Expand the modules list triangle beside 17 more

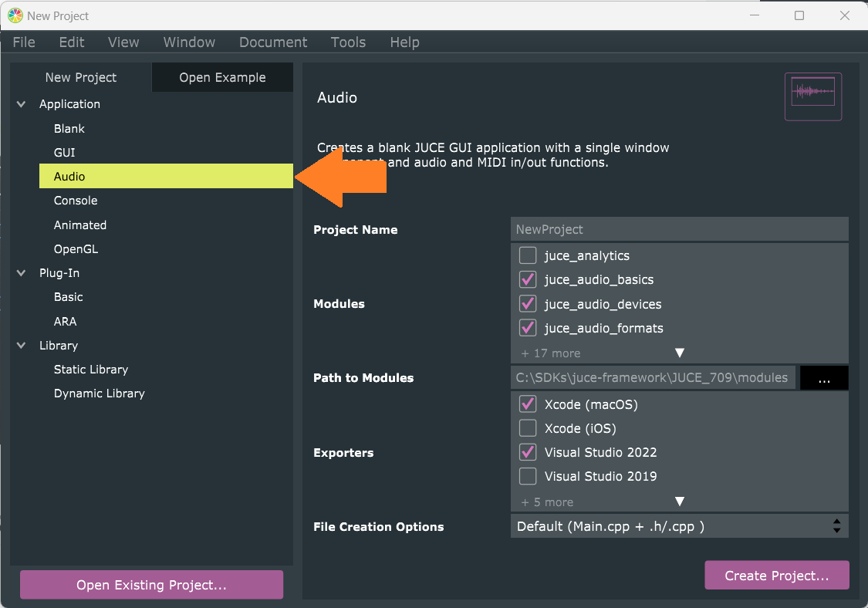click(x=680, y=353)
